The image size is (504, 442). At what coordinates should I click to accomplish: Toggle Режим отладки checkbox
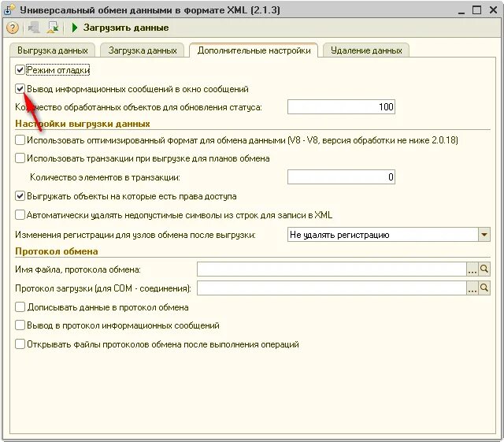[20, 70]
